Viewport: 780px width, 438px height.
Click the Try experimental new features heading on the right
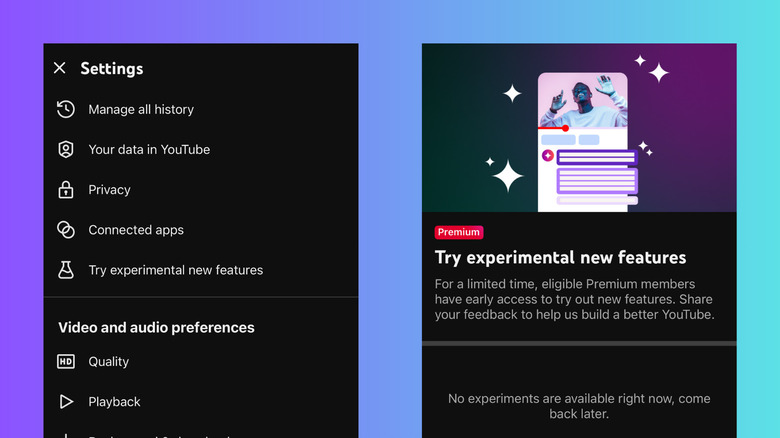[560, 257]
